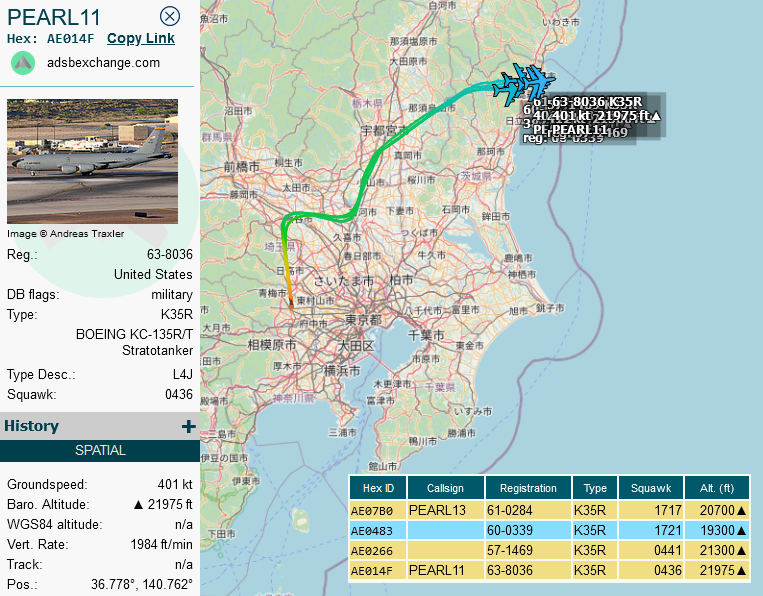Sort table by Registration column
Viewport: 763px width, 596px height.
coord(528,488)
